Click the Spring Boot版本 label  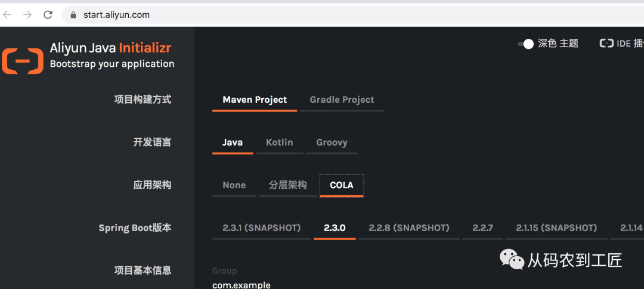(135, 228)
